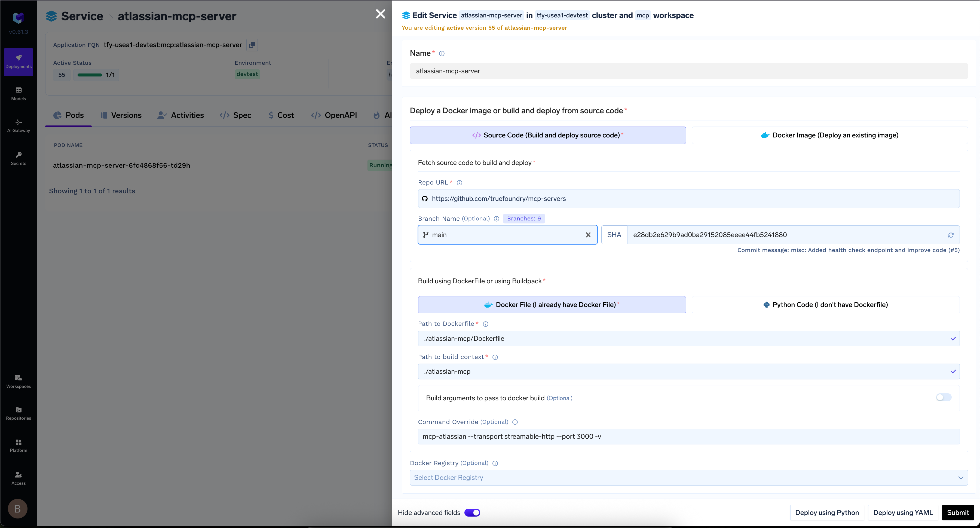Viewport: 980px width, 528px height.
Task: Click Deploy using Python
Action: pyautogui.click(x=827, y=512)
